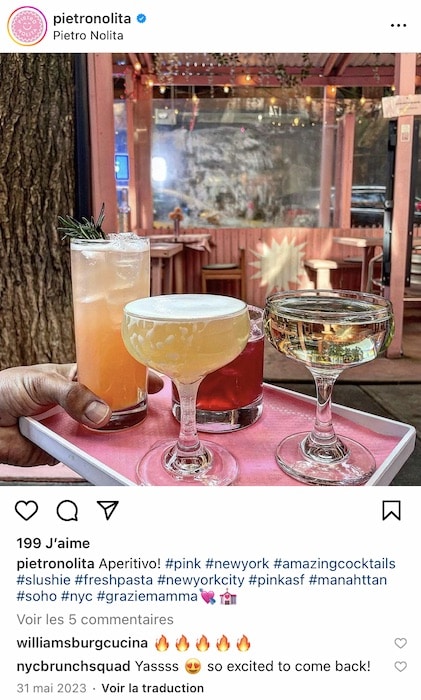Click the cocktails photo
Screen dimensions: 421x700
[x=210, y=269]
